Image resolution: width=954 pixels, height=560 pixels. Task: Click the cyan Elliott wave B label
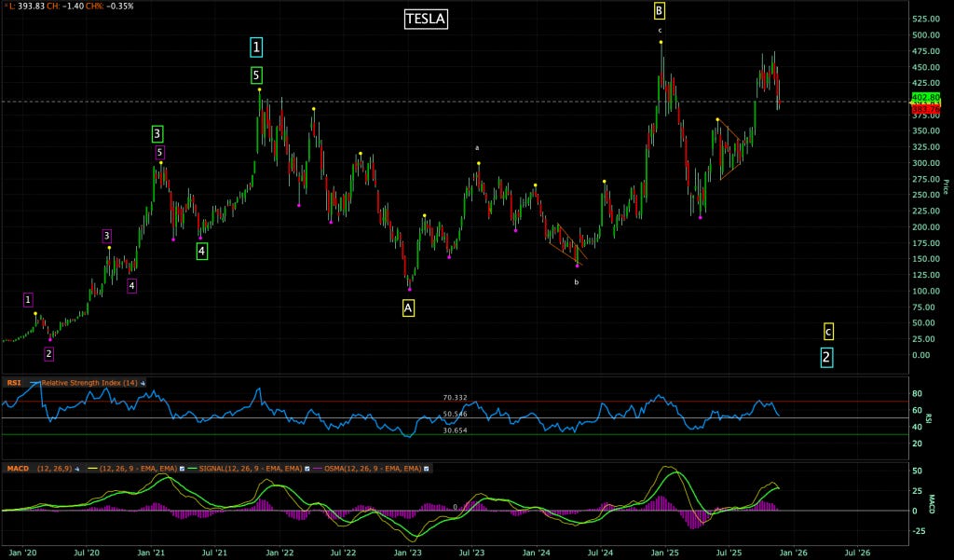(x=661, y=9)
